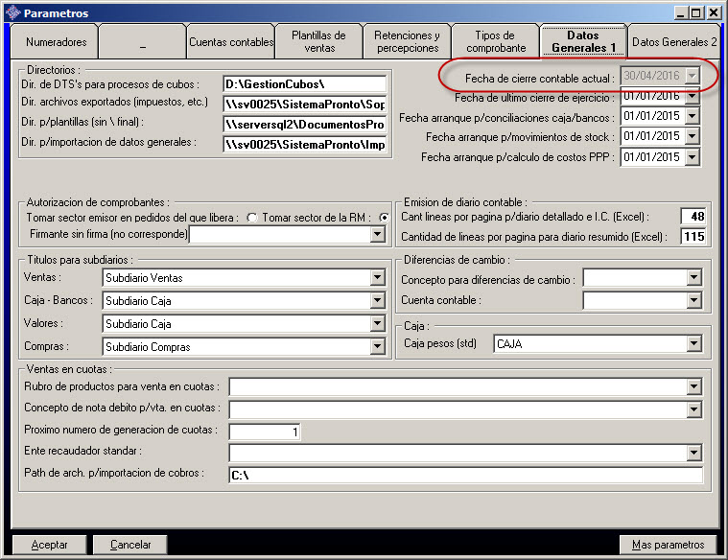Screen dimensions: 728x560
Task: Click the 'Dir. de DTS's' path field
Action: tap(304, 84)
